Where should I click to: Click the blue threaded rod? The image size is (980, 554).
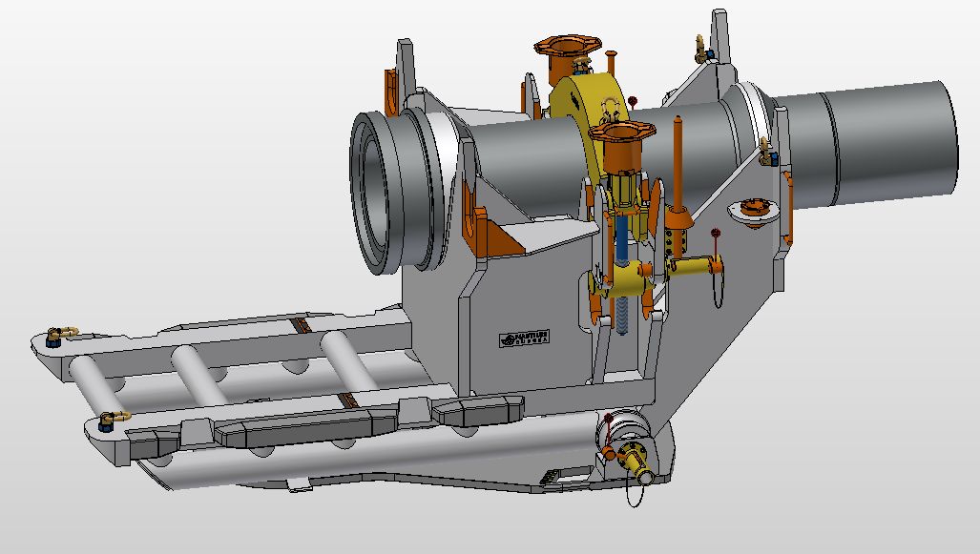(622, 238)
